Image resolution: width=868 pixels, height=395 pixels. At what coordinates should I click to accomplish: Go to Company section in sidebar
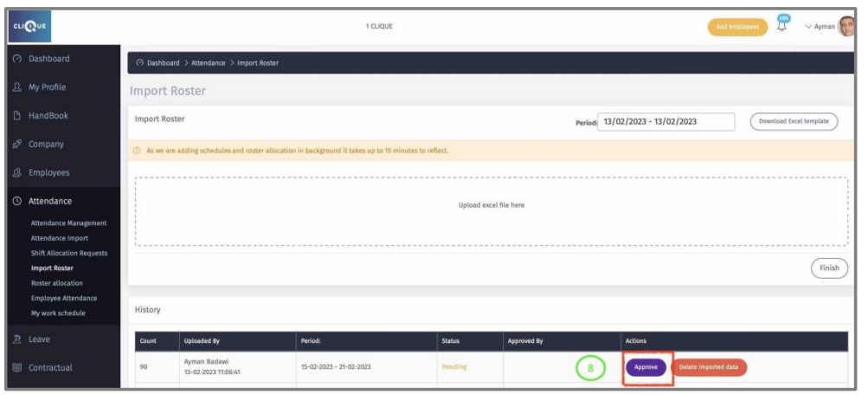point(46,145)
